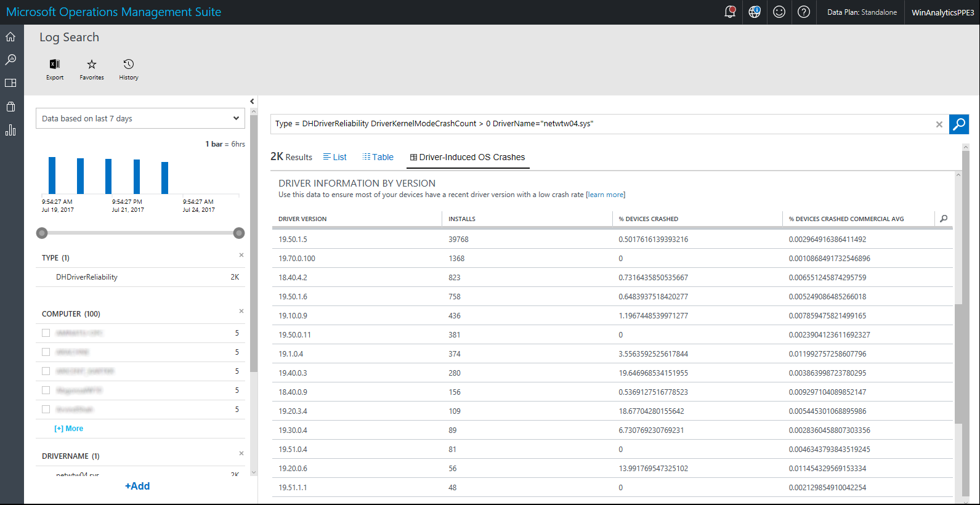
Task: Check the first computer checkbox
Action: [x=46, y=333]
